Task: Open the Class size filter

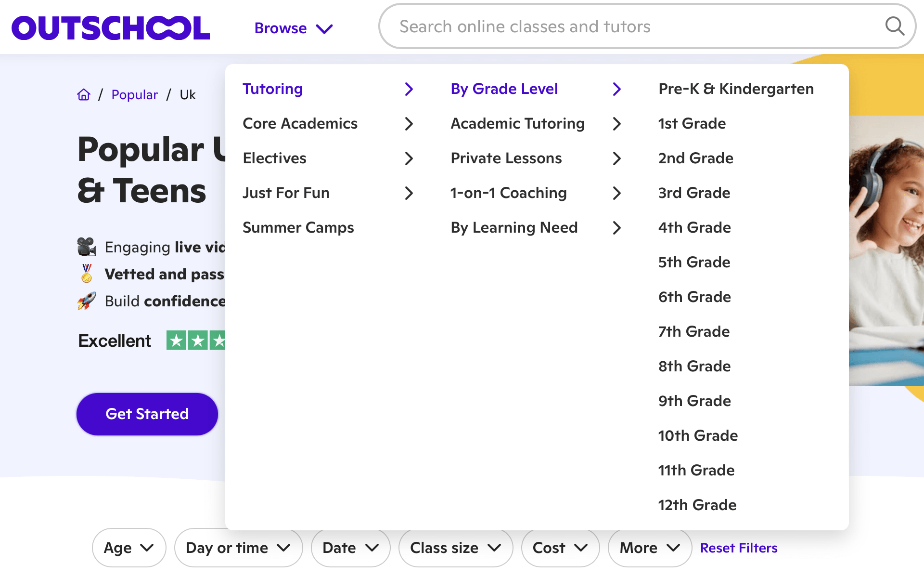Action: coord(455,548)
